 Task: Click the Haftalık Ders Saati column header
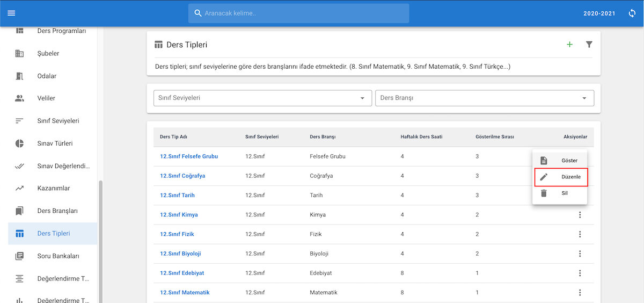click(421, 137)
